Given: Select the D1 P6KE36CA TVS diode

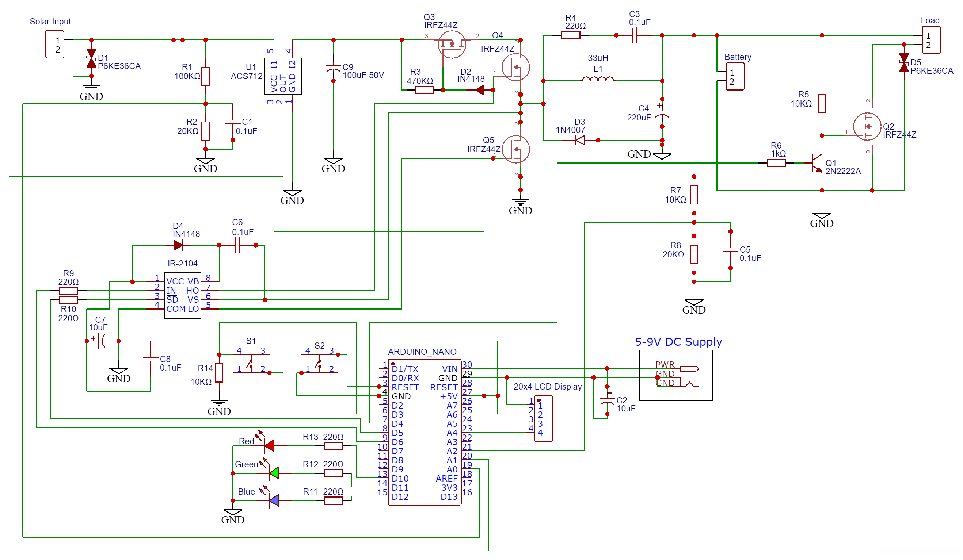Looking at the screenshot, I should point(91,58).
